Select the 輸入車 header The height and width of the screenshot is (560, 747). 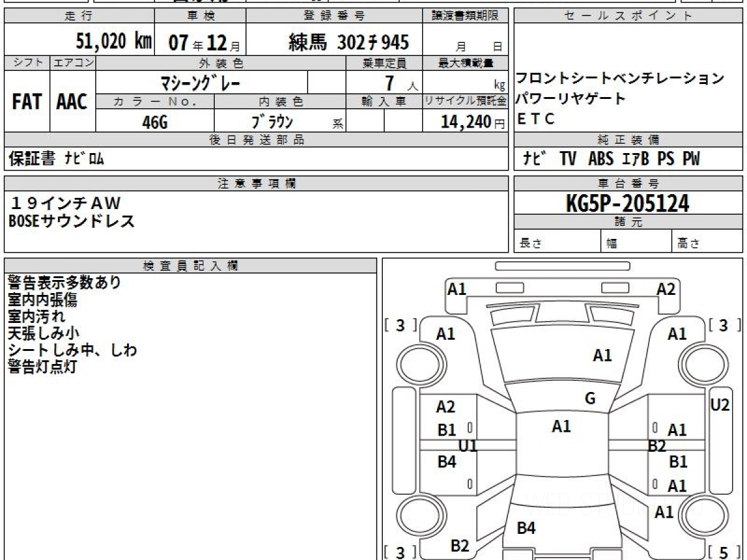click(384, 101)
